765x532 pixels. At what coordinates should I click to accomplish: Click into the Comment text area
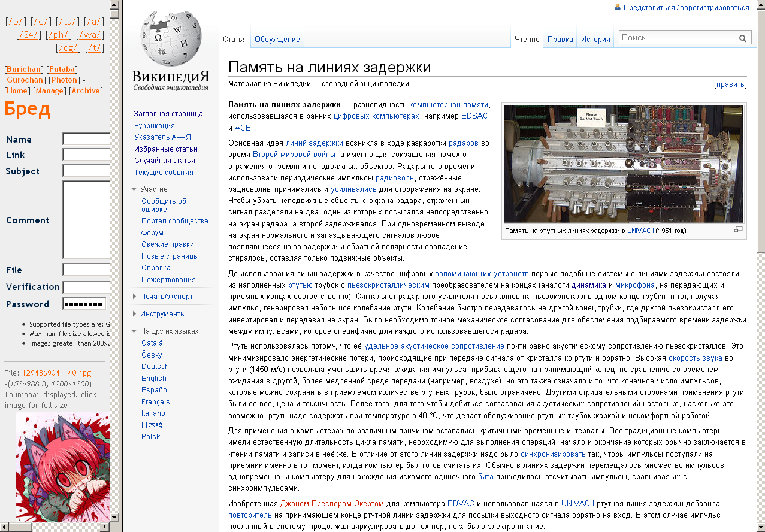pyautogui.click(x=86, y=220)
